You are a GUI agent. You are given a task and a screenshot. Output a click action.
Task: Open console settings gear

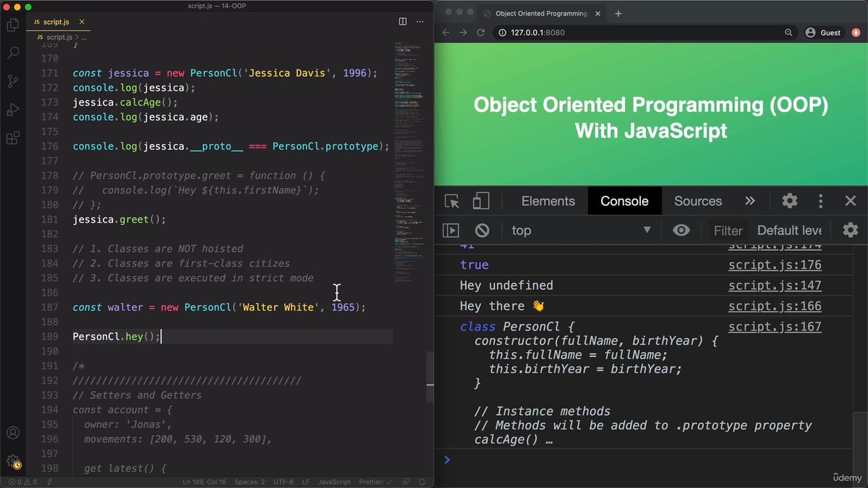[851, 231]
